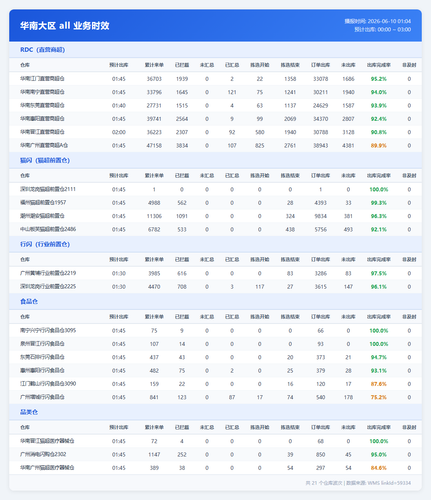Click not-shipped value 4381
431x500 pixels.
point(348,146)
